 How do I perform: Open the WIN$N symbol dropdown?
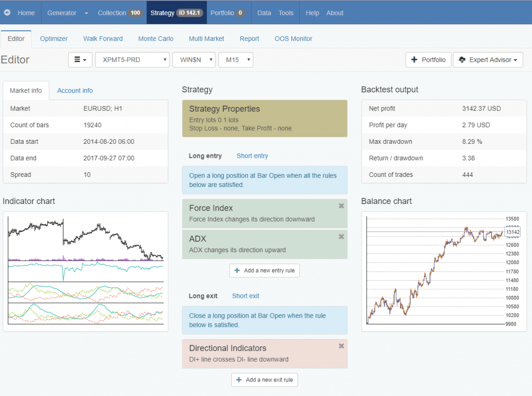[x=194, y=60]
